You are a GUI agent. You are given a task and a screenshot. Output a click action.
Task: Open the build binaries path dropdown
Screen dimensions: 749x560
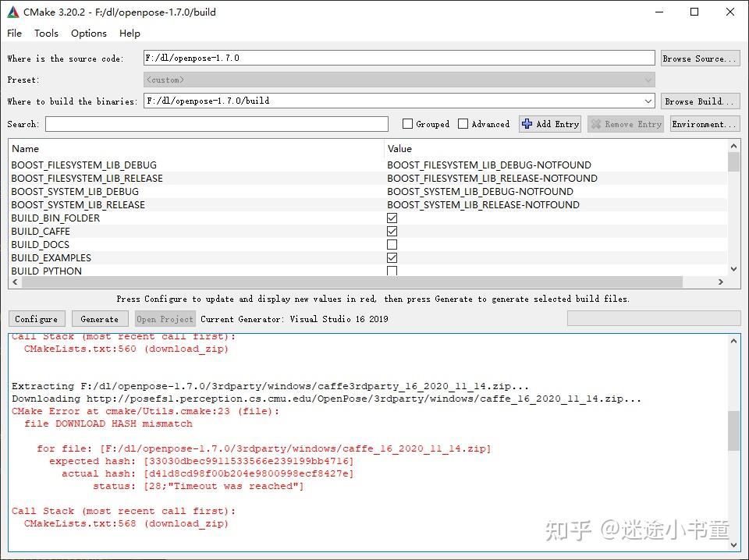[648, 101]
